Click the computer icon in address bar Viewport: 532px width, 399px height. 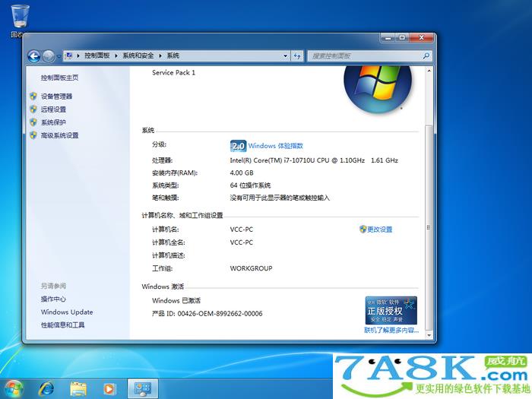point(69,55)
